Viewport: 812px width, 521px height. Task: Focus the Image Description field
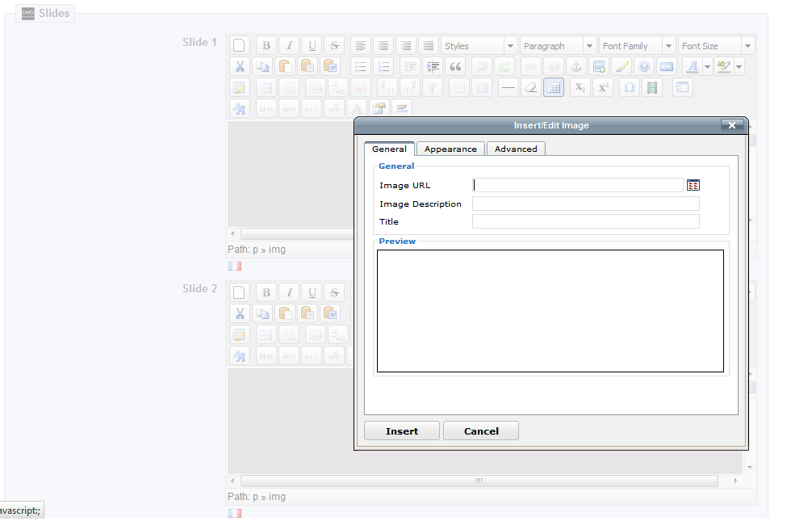pyautogui.click(x=586, y=204)
